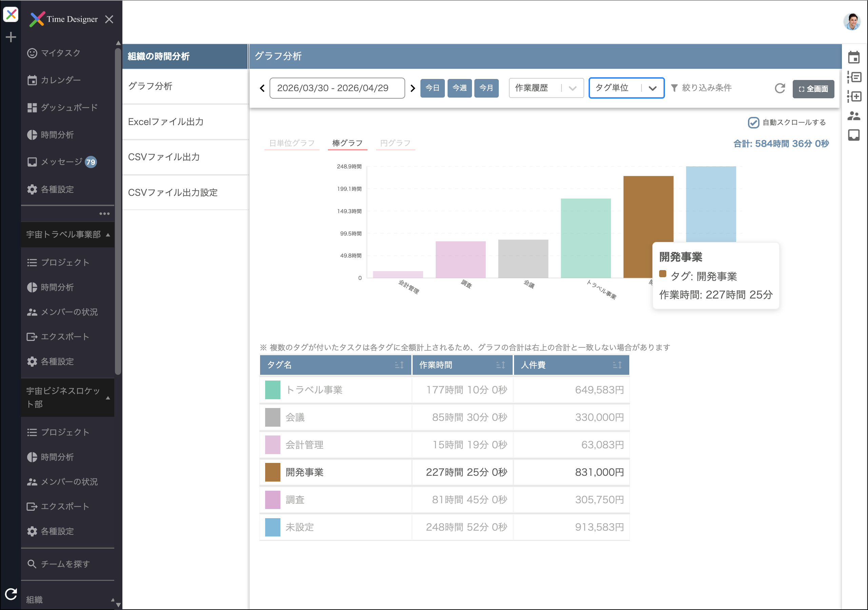Screen dimensions: 868x610
Task: Open the 作業履歴 dropdown
Action: 546,88
